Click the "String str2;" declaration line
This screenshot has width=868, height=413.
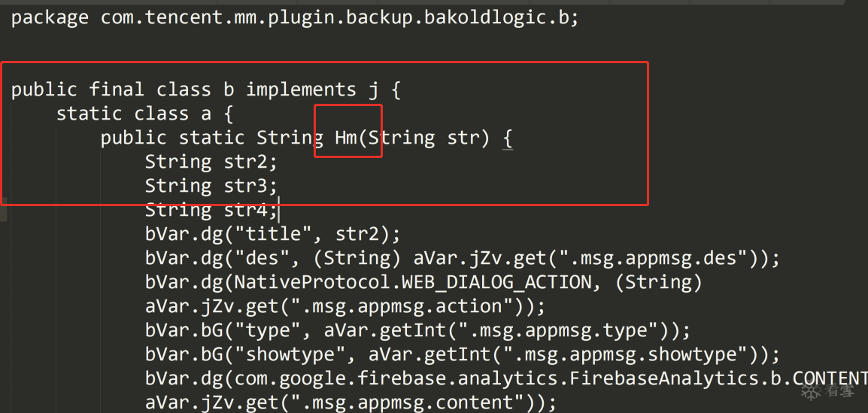[211, 162]
